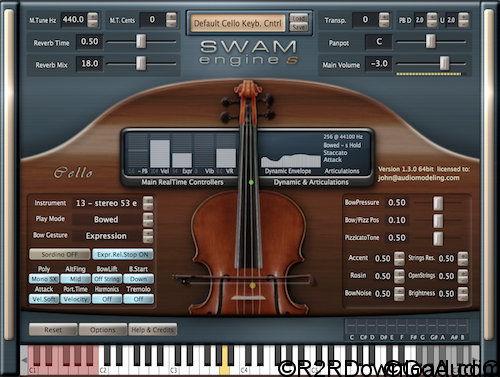Screen dimensions: 500x377
Task: Click the Reverb Time slider handle
Action: (141, 41)
